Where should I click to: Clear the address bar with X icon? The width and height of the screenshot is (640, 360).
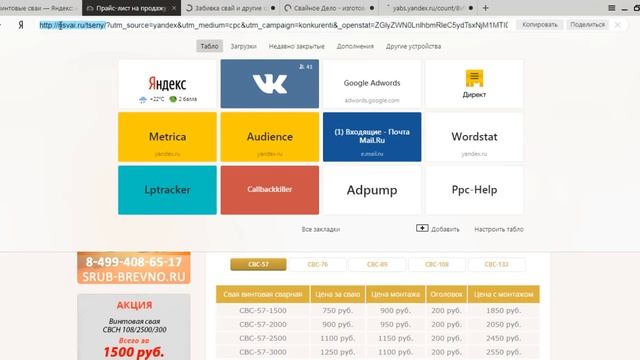tap(618, 25)
